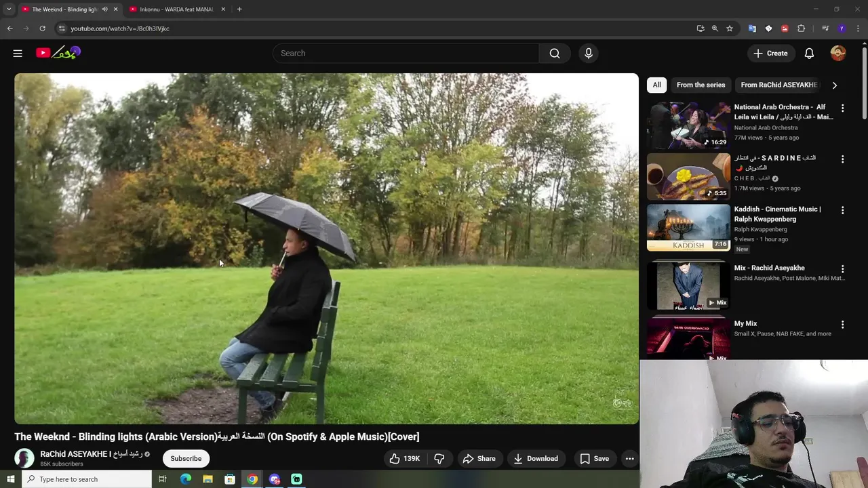Open the account avatar menu
Screen dimensions: 868x488
pos(838,53)
